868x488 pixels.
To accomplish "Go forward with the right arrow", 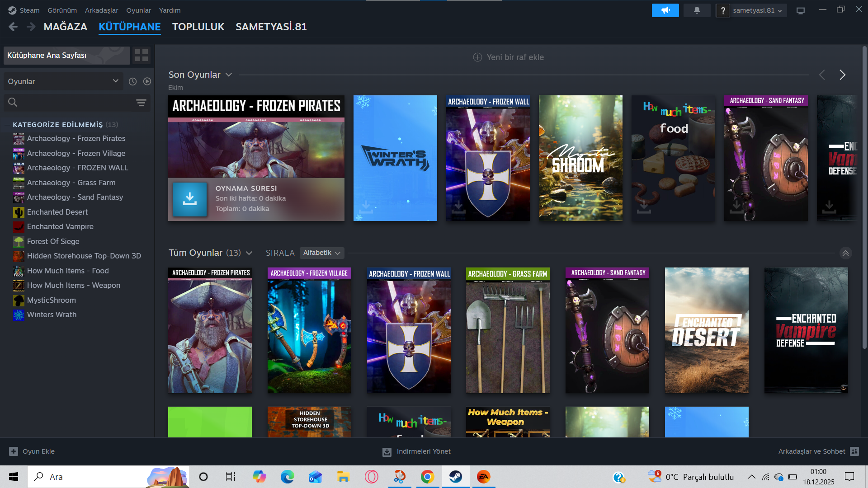I will pos(31,27).
